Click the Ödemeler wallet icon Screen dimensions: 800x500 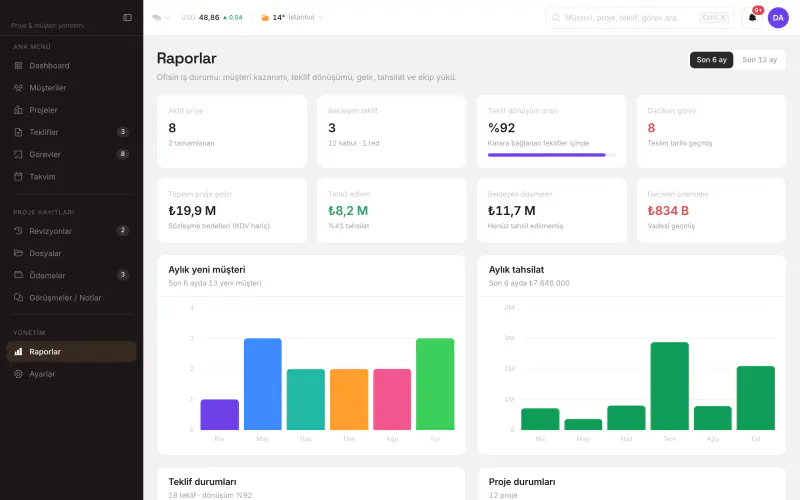click(x=18, y=275)
